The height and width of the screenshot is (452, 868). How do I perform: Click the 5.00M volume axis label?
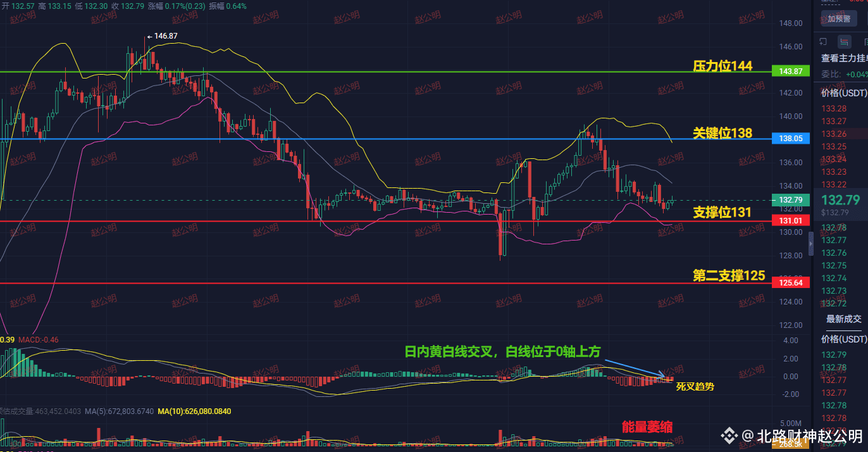coord(791,423)
